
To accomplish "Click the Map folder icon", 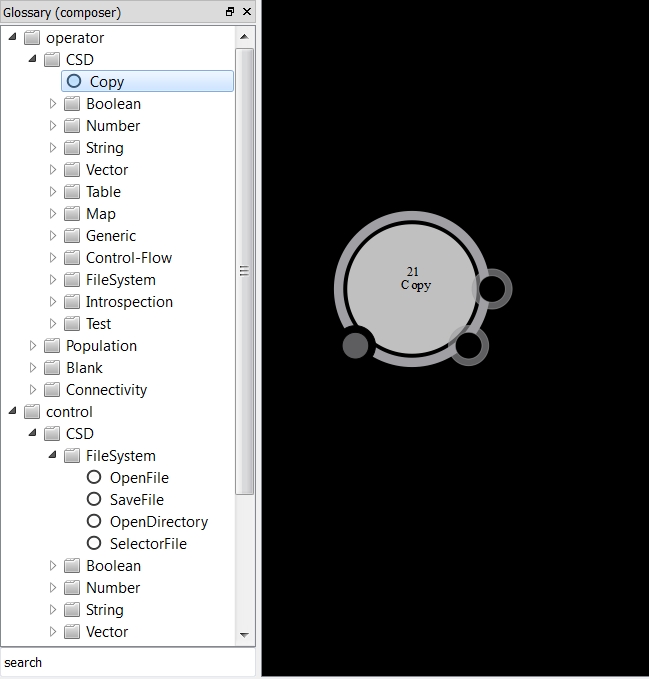I will click(72, 213).
